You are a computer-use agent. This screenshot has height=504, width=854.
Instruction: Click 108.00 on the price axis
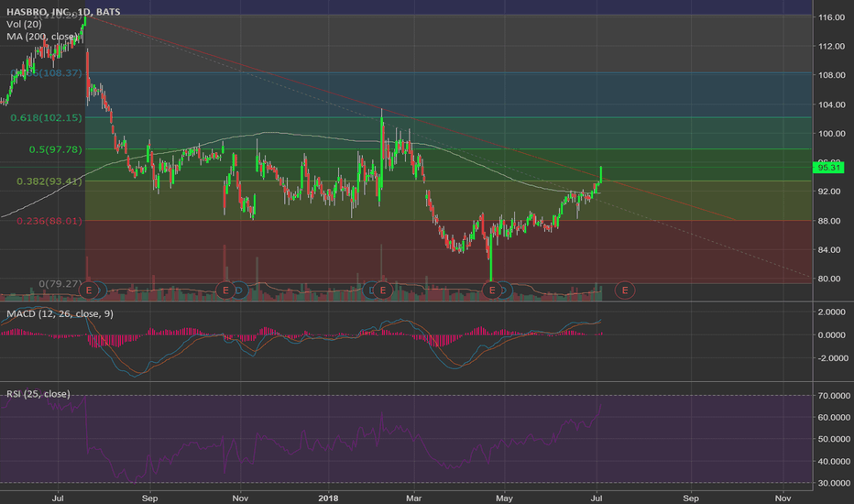832,75
